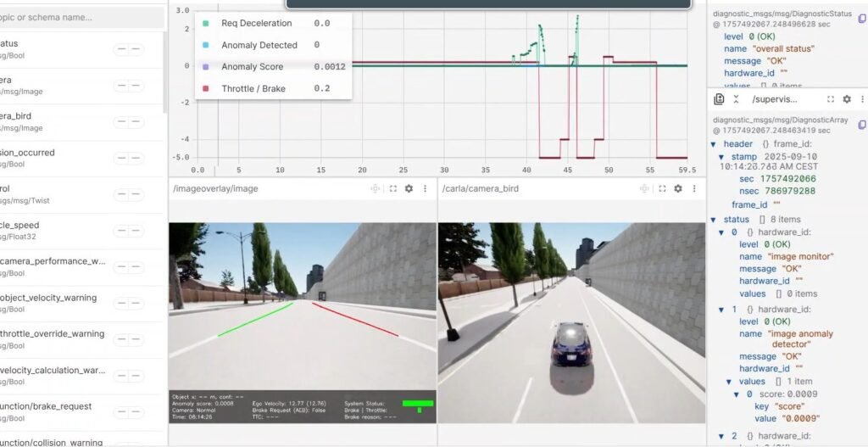The width and height of the screenshot is (868, 447).
Task: Open settings for the /imageoverlay/image panel
Action: click(409, 188)
